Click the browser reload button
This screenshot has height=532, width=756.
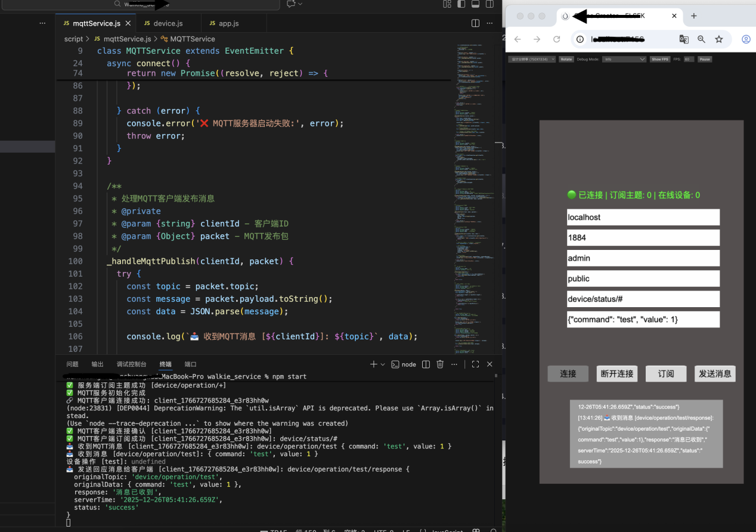coord(556,39)
